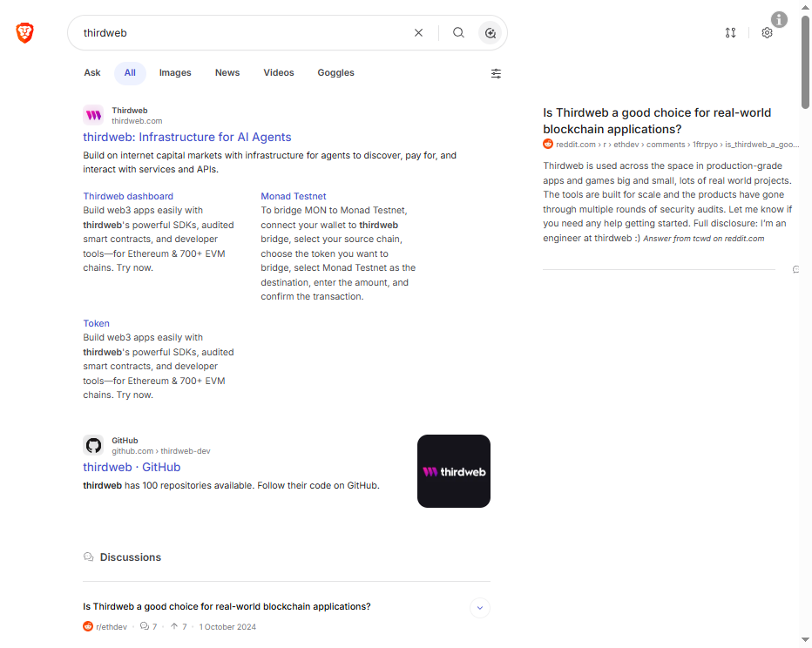Open the Videos tab
Screen dimensions: 812x648
click(279, 73)
